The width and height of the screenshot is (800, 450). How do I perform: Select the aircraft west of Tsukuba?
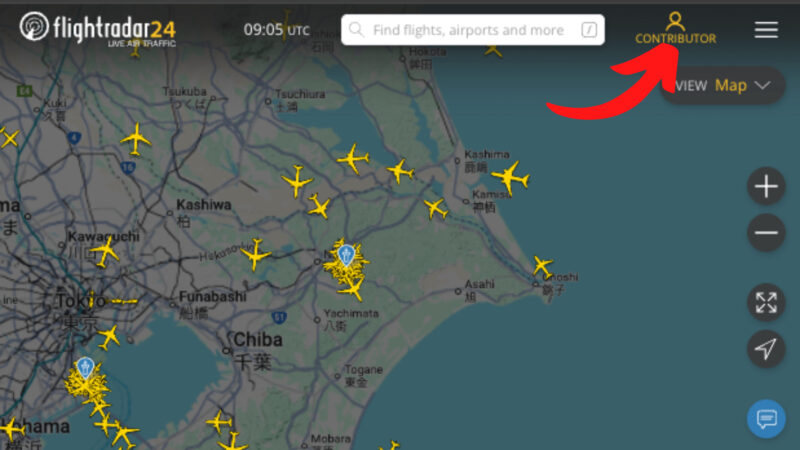tap(136, 138)
